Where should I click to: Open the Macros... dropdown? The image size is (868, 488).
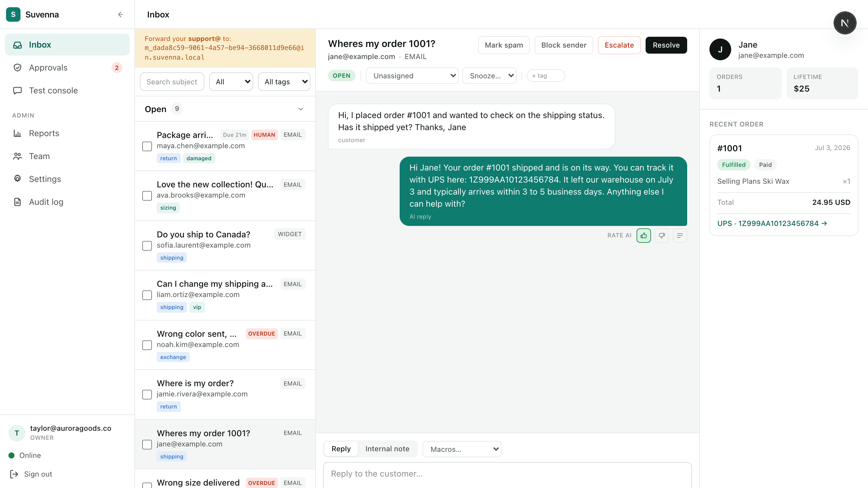pyautogui.click(x=462, y=449)
